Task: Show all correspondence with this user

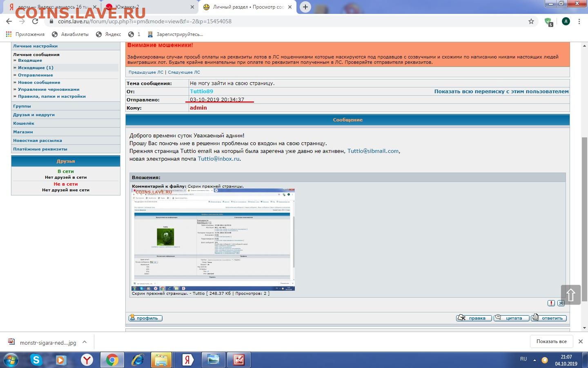Action: [501, 92]
